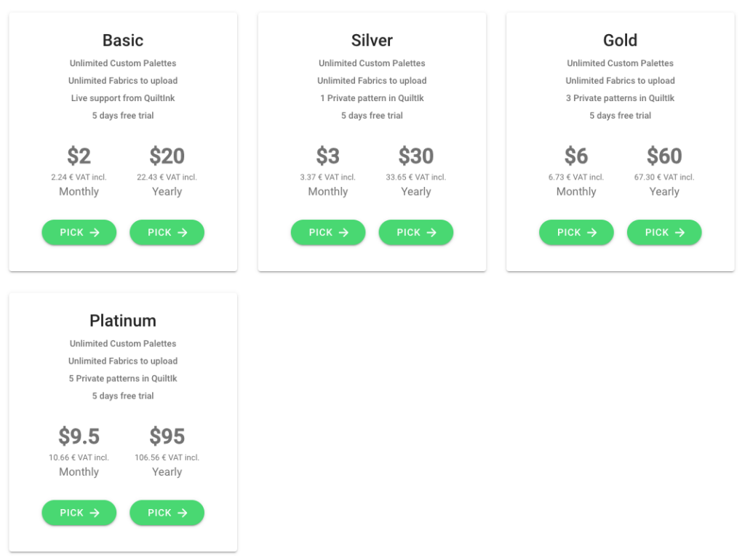745x560 pixels.
Task: Pick the Silver yearly $30 plan
Action: (x=415, y=232)
